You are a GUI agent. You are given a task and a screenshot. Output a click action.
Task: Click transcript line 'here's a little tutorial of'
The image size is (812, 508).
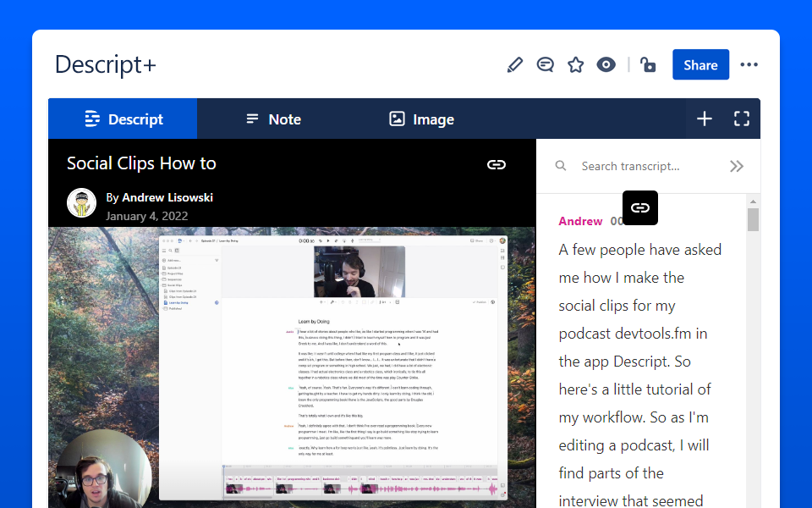pyautogui.click(x=635, y=389)
